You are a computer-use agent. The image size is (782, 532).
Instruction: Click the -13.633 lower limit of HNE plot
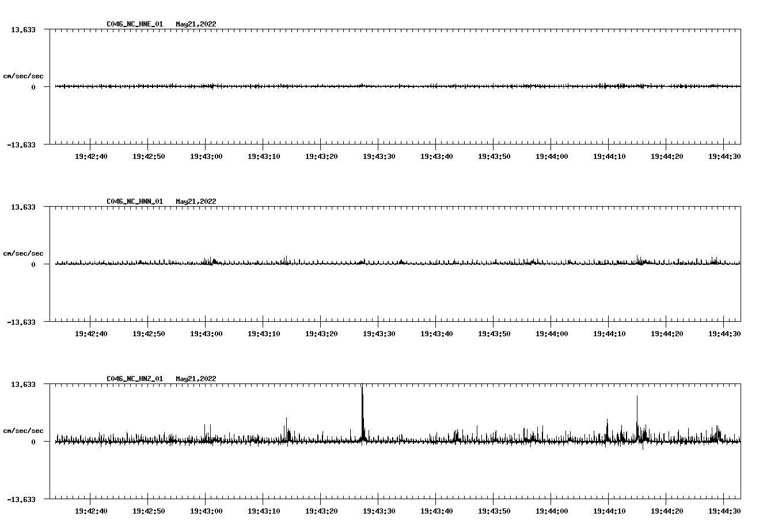click(x=21, y=145)
